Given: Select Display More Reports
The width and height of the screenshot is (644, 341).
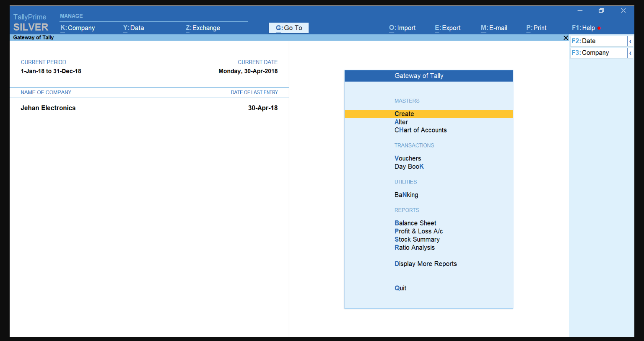Looking at the screenshot, I should (426, 264).
